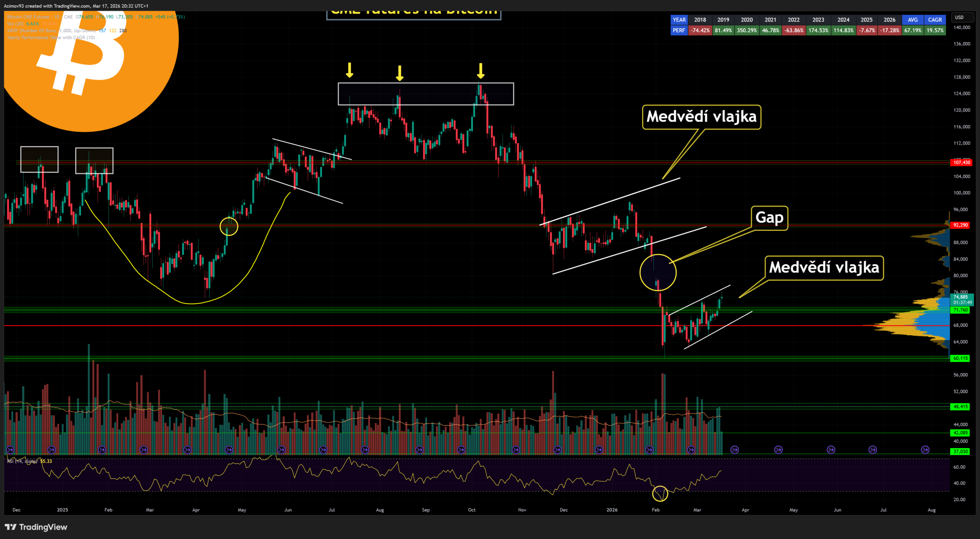
Task: Open event marker nearest the Mar 2025 label
Action: click(x=144, y=450)
